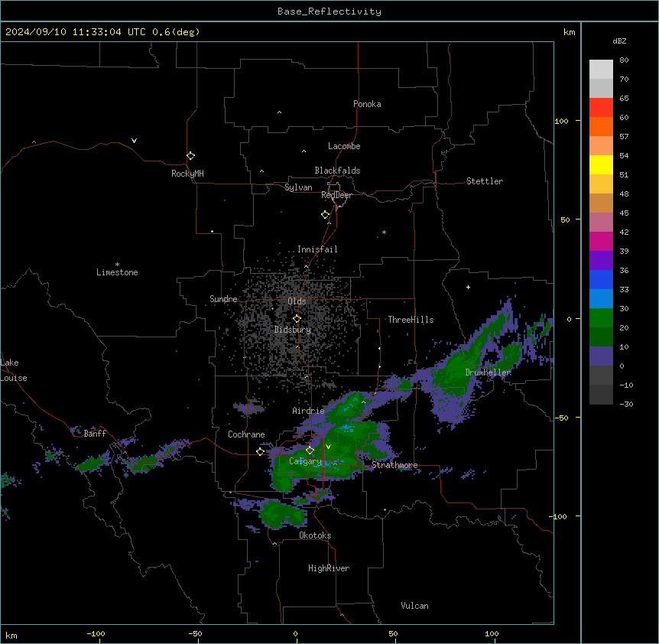Click the asterisk marker east of Innisfail
This screenshot has width=659, height=644.
pyautogui.click(x=384, y=233)
